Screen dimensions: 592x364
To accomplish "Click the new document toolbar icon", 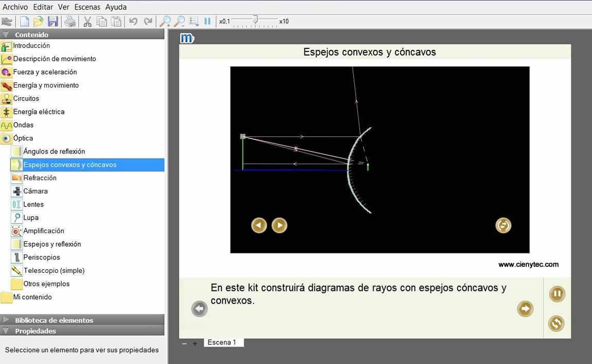I will [24, 22].
